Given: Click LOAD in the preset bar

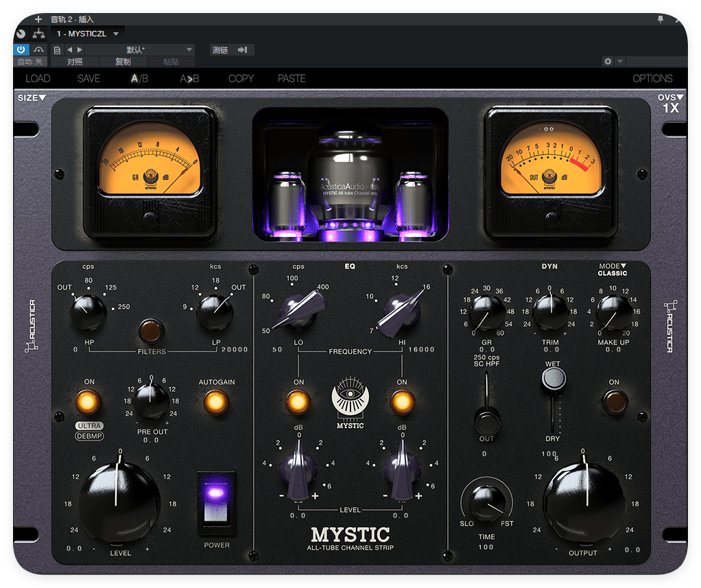Looking at the screenshot, I should (38, 79).
